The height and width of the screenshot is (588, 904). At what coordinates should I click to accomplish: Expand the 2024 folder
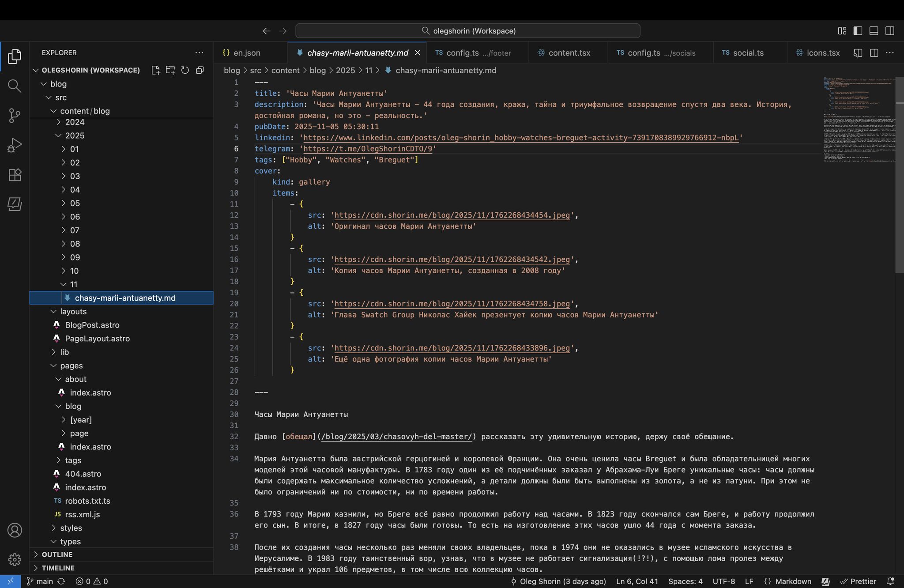click(74, 122)
